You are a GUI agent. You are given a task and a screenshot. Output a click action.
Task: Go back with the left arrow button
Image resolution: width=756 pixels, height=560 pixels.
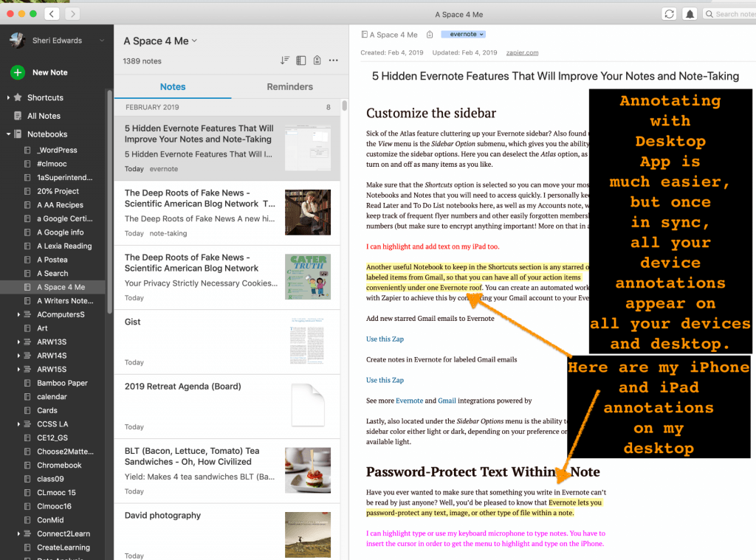[52, 13]
